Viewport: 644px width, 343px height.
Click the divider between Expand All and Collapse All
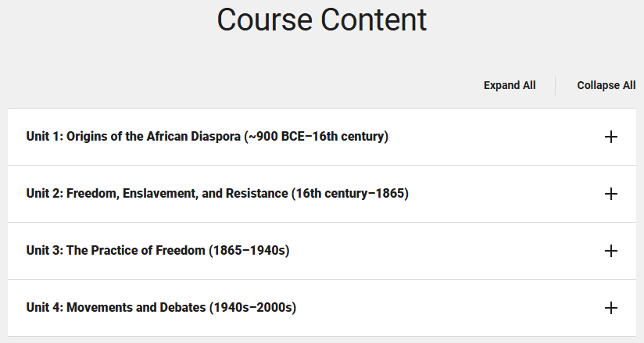tap(555, 86)
